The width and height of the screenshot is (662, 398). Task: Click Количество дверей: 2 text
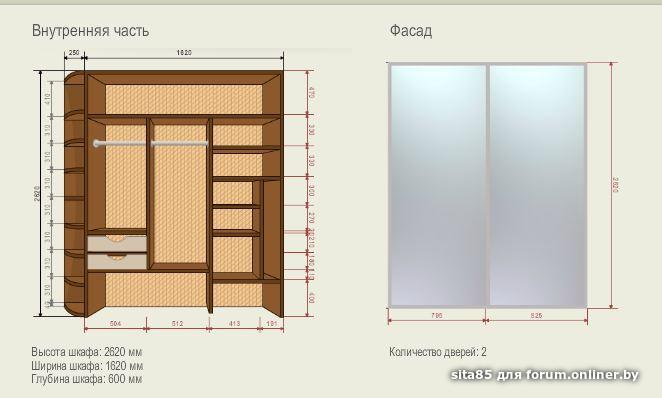pos(438,352)
